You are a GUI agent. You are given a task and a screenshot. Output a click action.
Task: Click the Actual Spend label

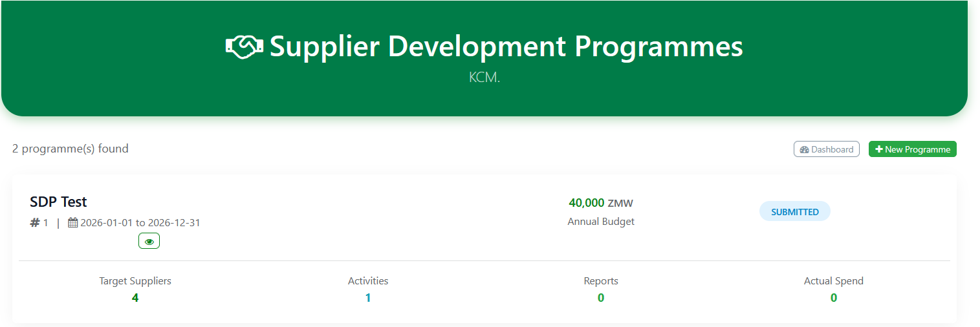point(833,281)
